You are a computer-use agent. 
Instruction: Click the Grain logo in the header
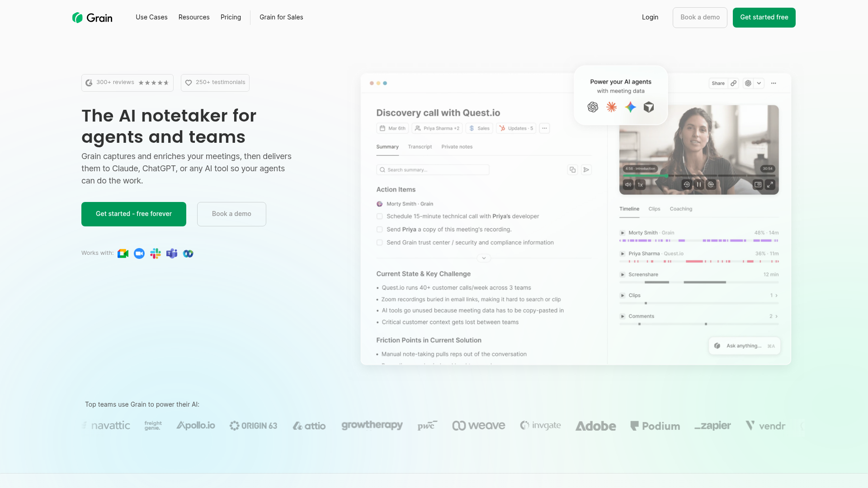click(92, 18)
